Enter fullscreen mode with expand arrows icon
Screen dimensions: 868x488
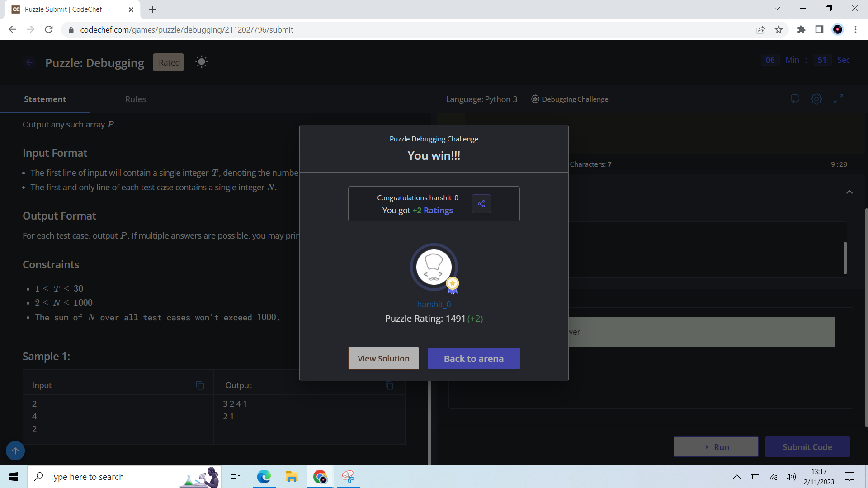(838, 99)
